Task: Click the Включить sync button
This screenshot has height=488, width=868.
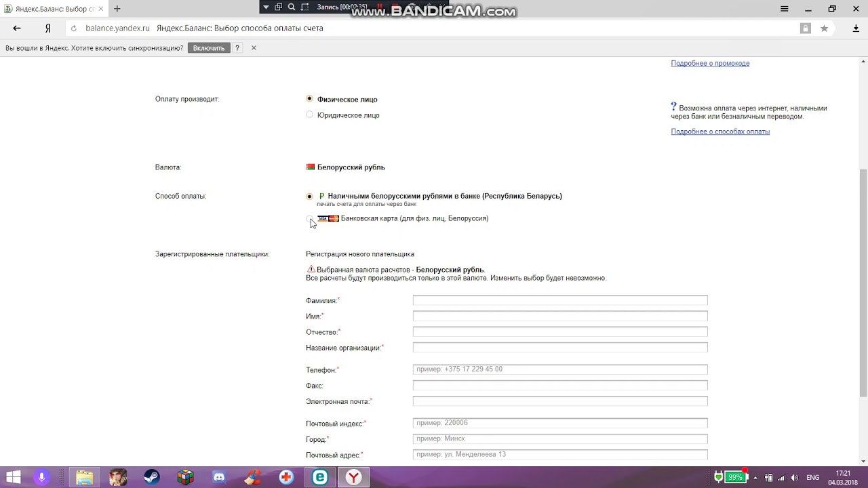Action: click(208, 48)
